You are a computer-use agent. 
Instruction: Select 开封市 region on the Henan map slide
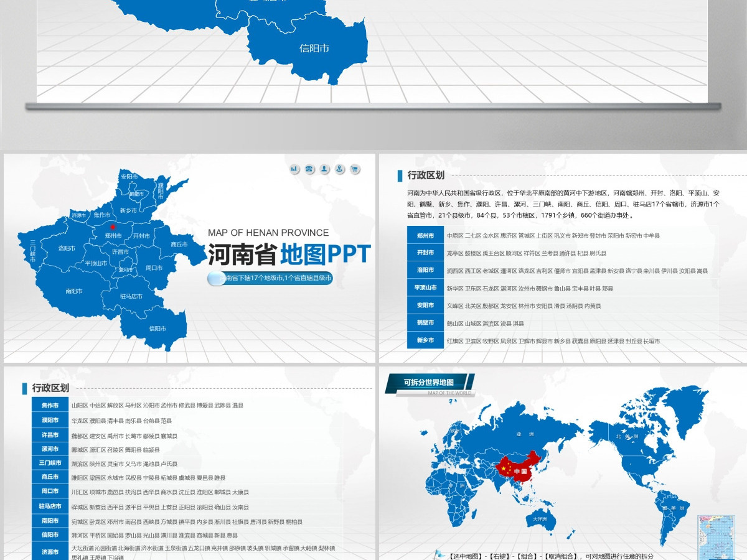tap(141, 236)
